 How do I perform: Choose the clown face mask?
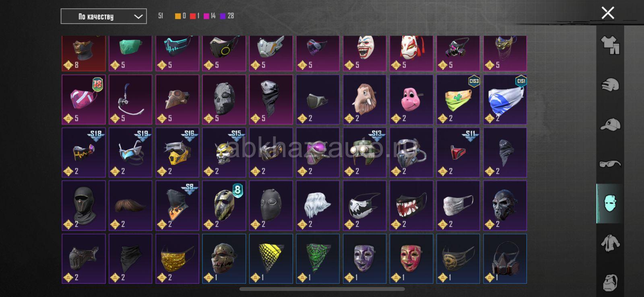pos(365,53)
